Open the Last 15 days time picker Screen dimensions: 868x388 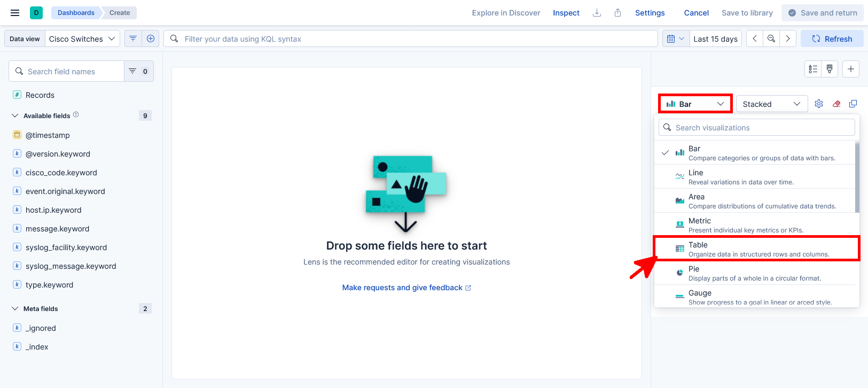(x=715, y=38)
